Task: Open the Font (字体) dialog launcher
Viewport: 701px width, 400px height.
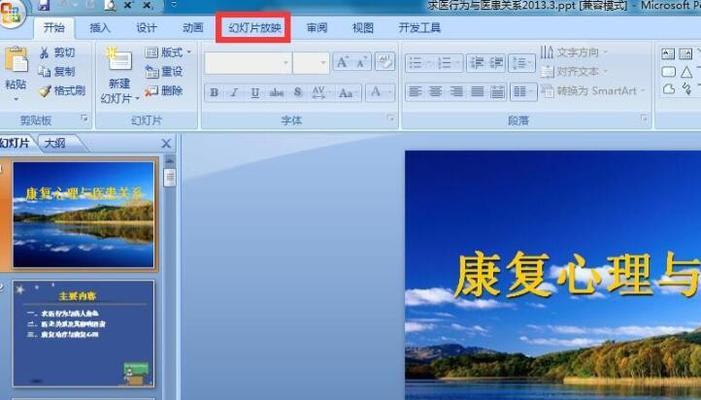Action: pyautogui.click(x=391, y=118)
